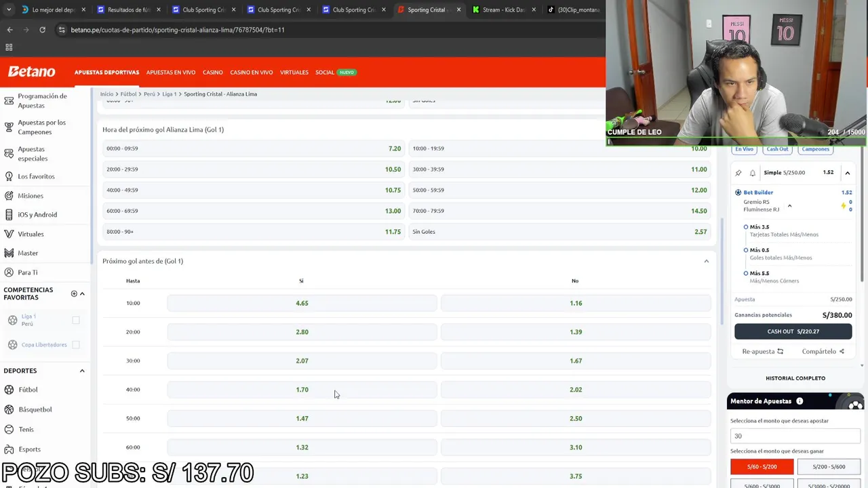The height and width of the screenshot is (488, 868).
Task: Open Virtuales top menu
Action: point(294,72)
